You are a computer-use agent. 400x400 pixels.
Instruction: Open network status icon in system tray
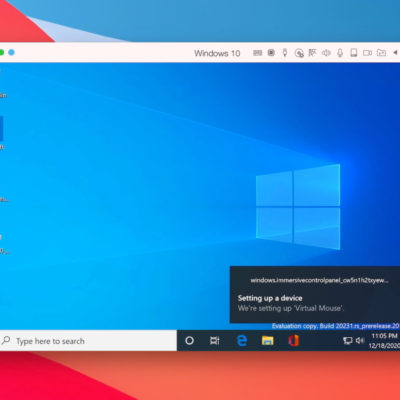click(x=347, y=341)
